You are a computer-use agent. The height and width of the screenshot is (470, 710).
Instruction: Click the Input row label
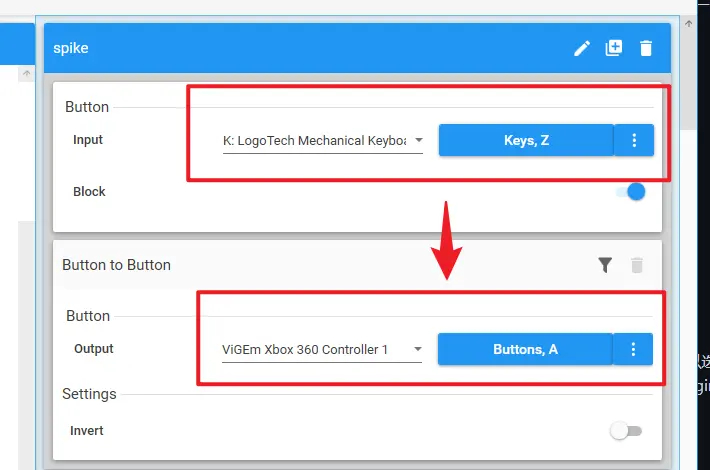pos(88,140)
